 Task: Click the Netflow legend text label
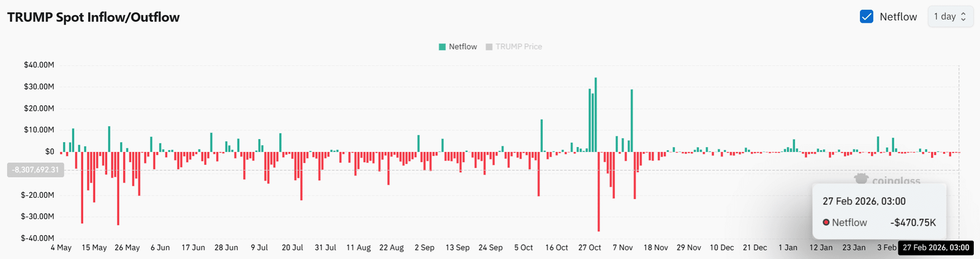tap(462, 47)
